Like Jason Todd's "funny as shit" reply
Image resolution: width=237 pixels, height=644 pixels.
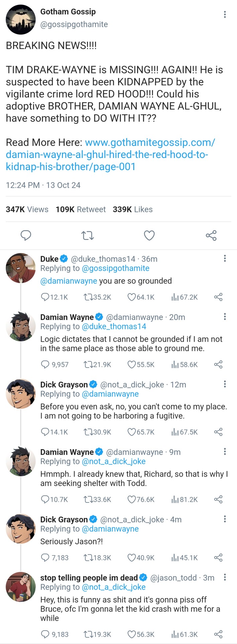[x=132, y=634]
